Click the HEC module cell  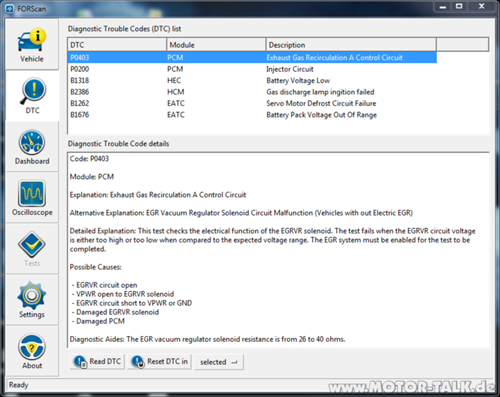tap(174, 80)
